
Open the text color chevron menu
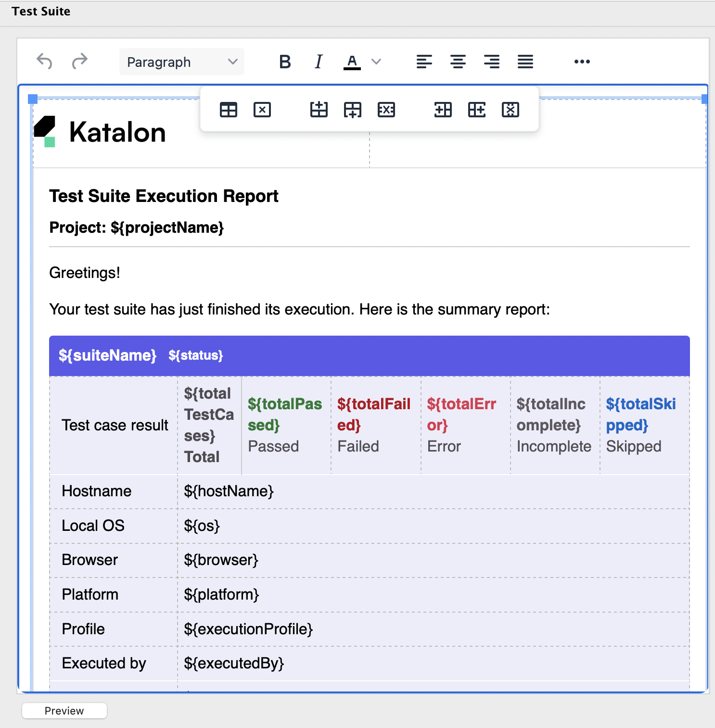click(x=376, y=62)
